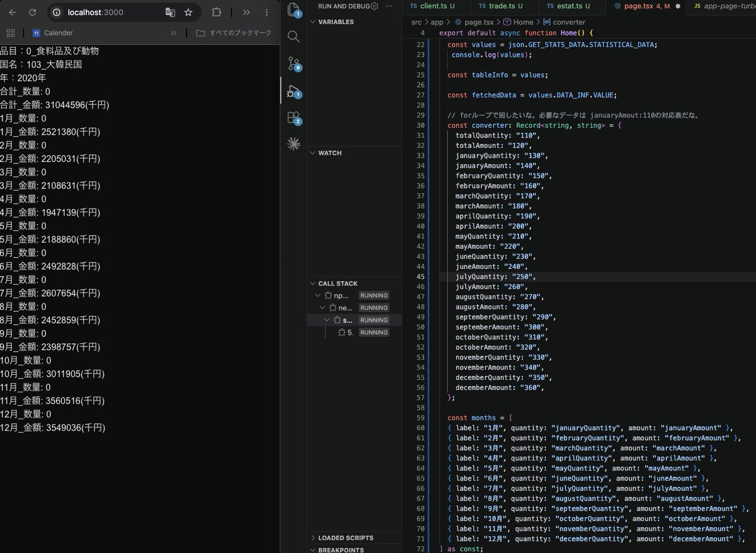The width and height of the screenshot is (756, 553).
Task: Open the Explorer view in activity bar
Action: click(294, 9)
